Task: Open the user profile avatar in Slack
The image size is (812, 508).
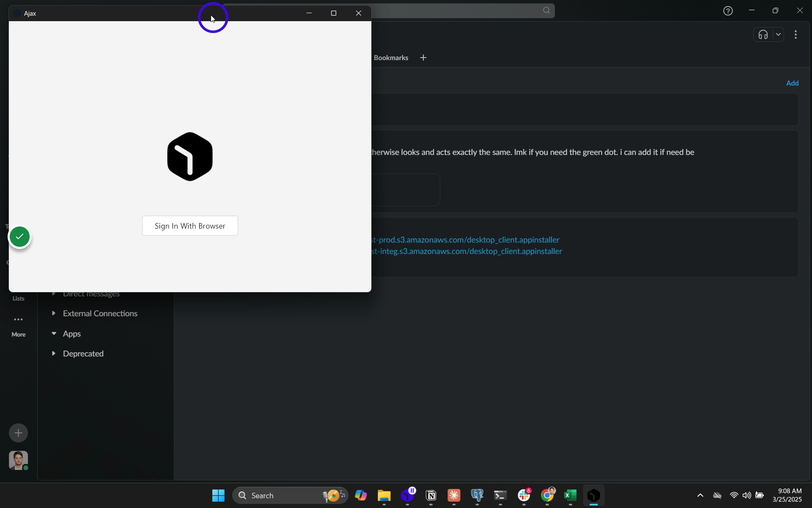Action: point(18,460)
